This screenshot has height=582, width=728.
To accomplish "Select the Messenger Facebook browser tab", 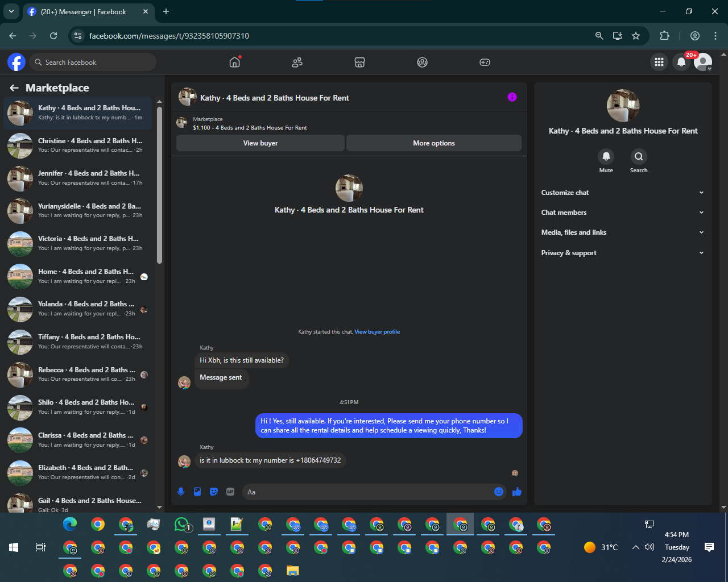I will tap(89, 11).
